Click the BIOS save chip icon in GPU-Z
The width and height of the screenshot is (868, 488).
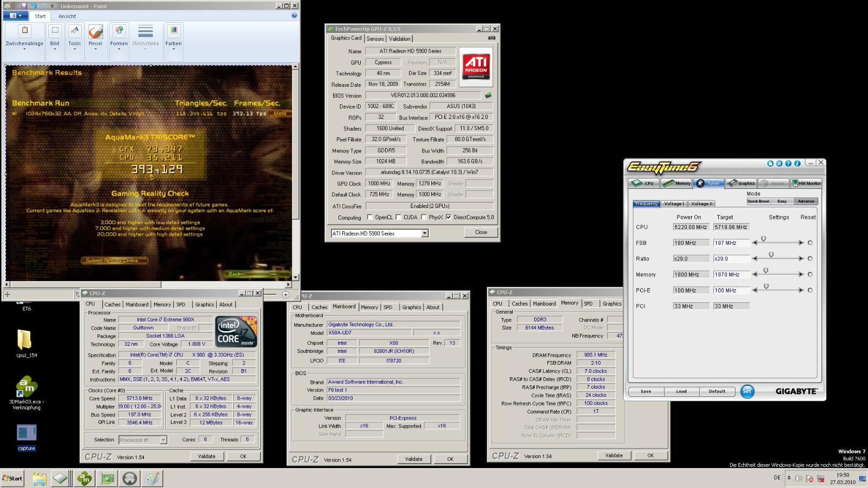488,95
